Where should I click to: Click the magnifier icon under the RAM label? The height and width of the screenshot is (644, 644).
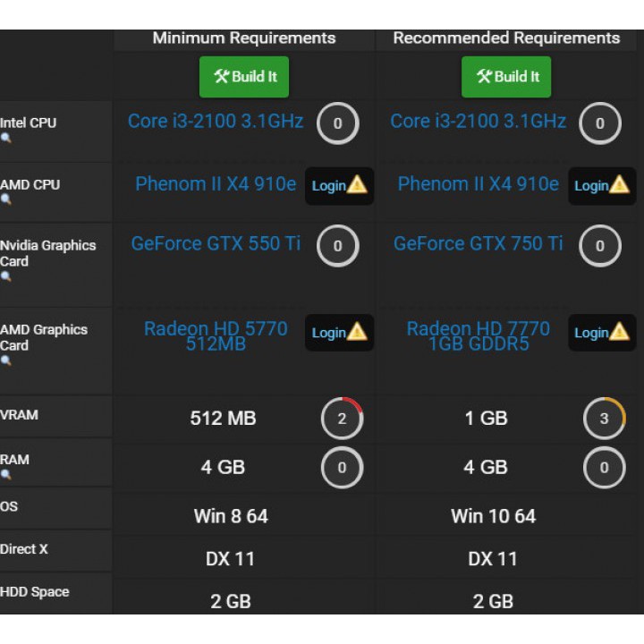(5, 475)
